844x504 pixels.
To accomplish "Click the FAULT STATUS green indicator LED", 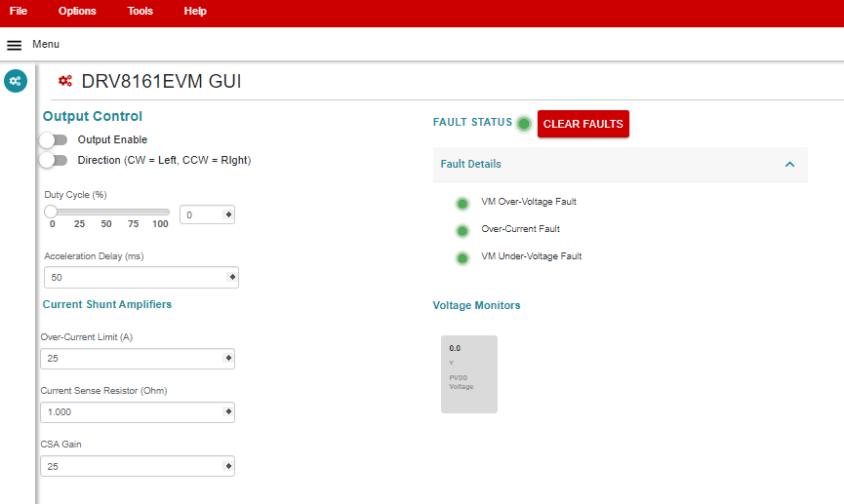I will click(524, 124).
